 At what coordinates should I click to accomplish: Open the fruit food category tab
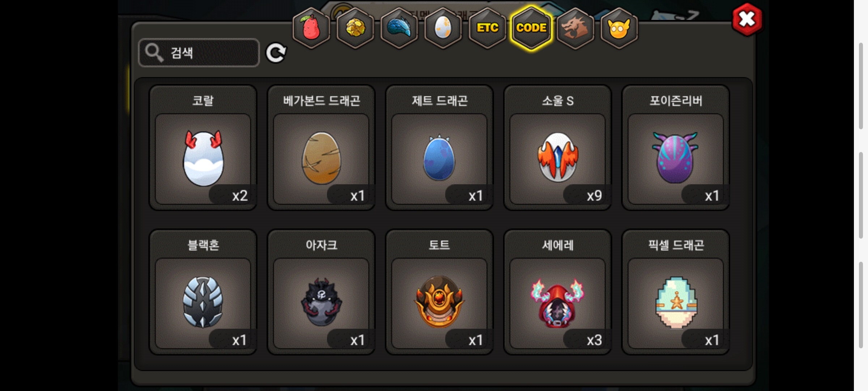pos(311,28)
